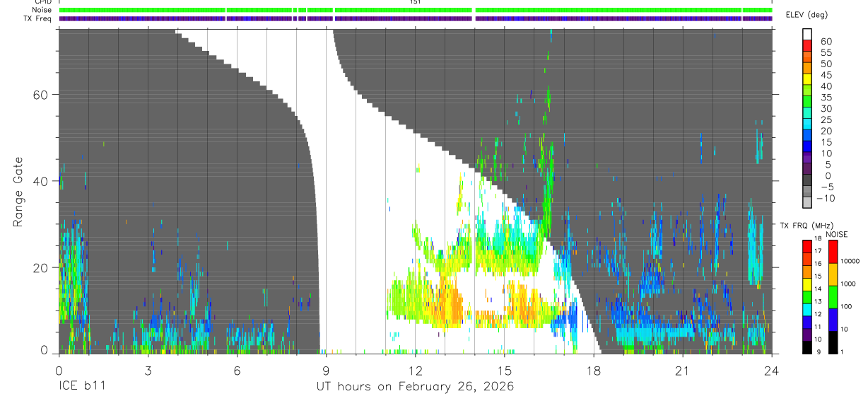Click the white top segment of the ELEV color bar

coord(807,34)
